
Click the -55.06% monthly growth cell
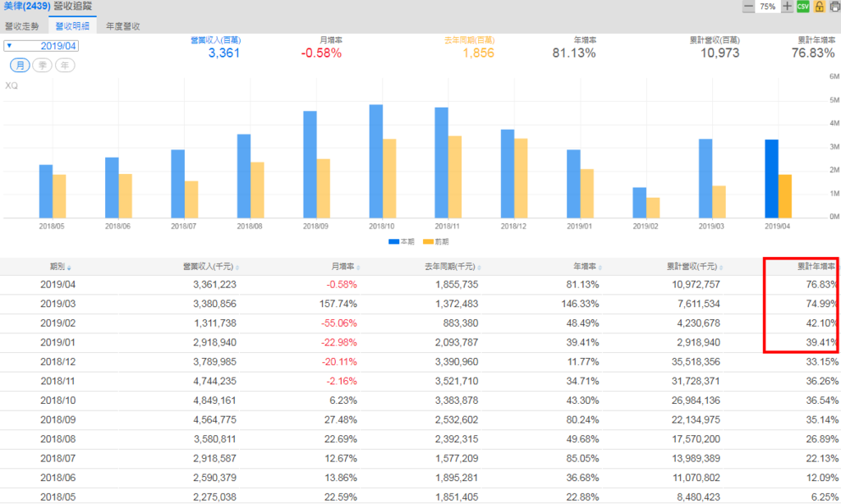tap(339, 323)
